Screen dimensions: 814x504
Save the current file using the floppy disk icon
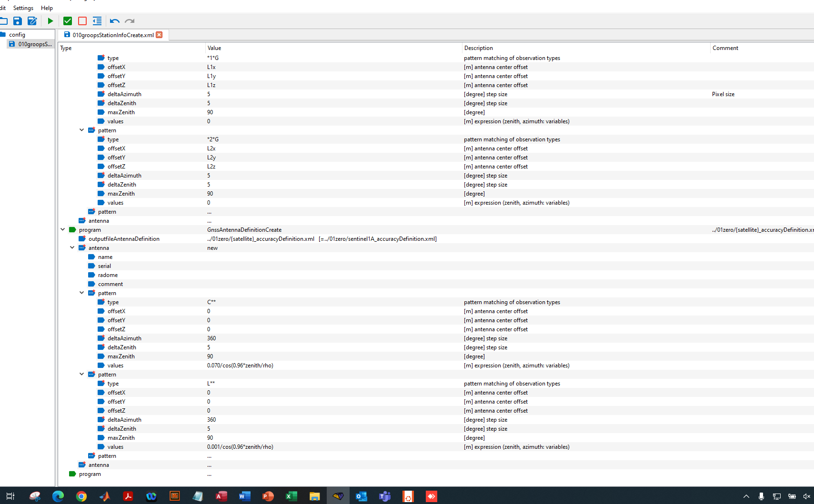pos(18,21)
